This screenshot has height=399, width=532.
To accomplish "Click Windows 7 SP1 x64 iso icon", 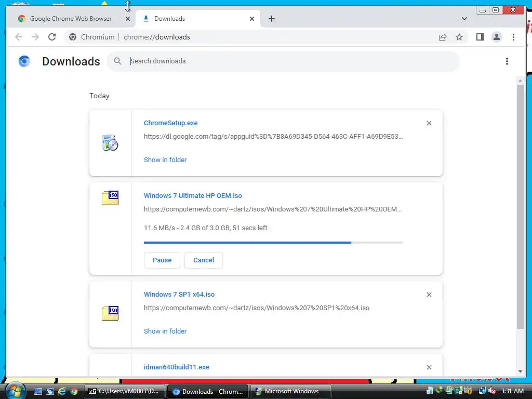I will pyautogui.click(x=110, y=313).
